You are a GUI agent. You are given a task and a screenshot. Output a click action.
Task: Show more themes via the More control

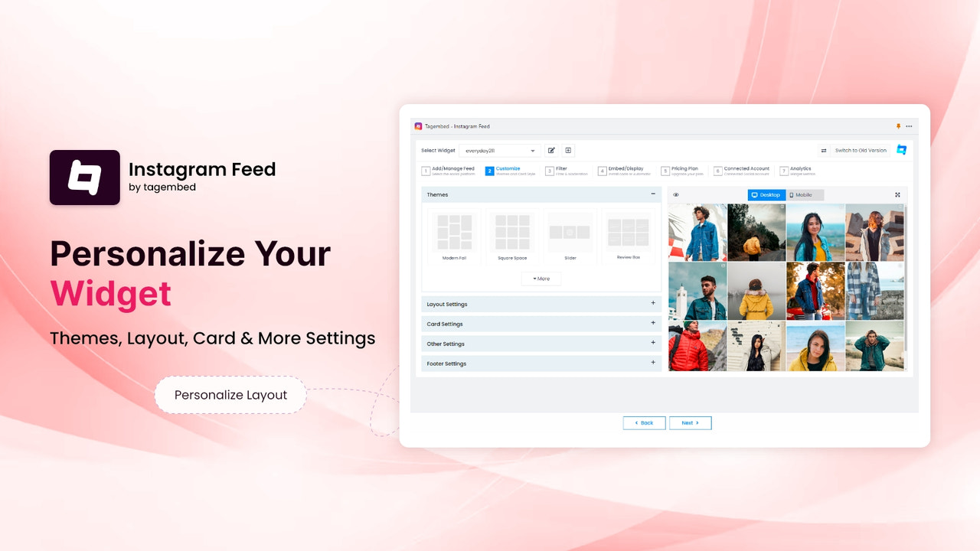(x=541, y=279)
